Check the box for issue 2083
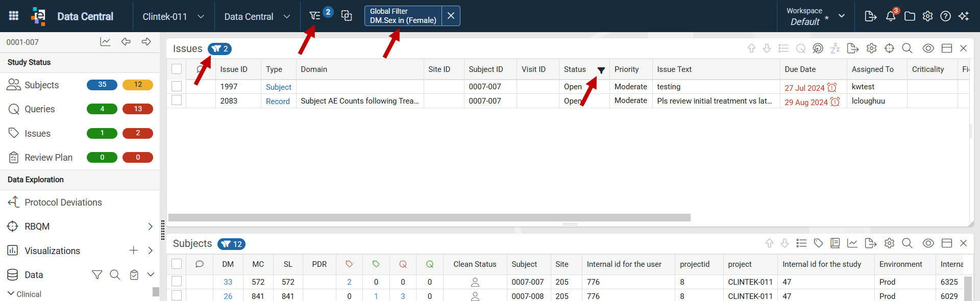 [x=177, y=101]
